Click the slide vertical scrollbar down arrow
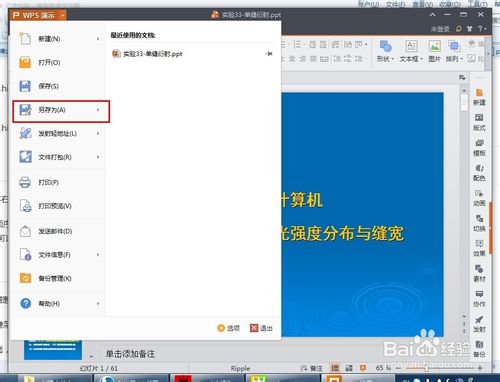This screenshot has width=500, height=382. [464, 316]
